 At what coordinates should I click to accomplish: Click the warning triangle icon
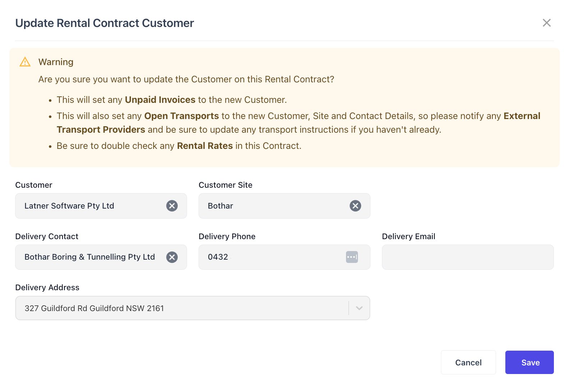pyautogui.click(x=25, y=62)
